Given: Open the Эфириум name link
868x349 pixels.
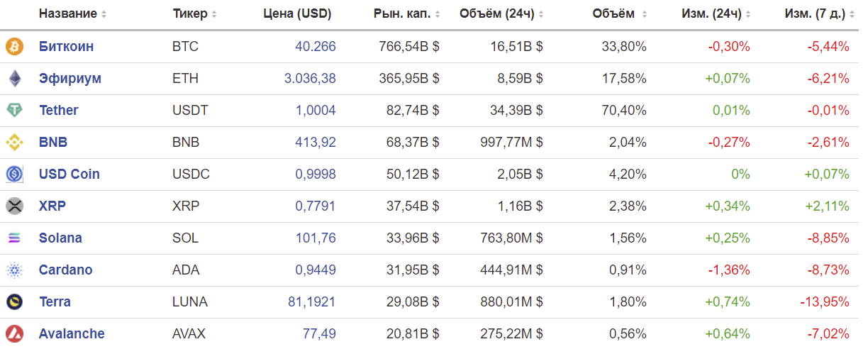Looking at the screenshot, I should 70,79.
